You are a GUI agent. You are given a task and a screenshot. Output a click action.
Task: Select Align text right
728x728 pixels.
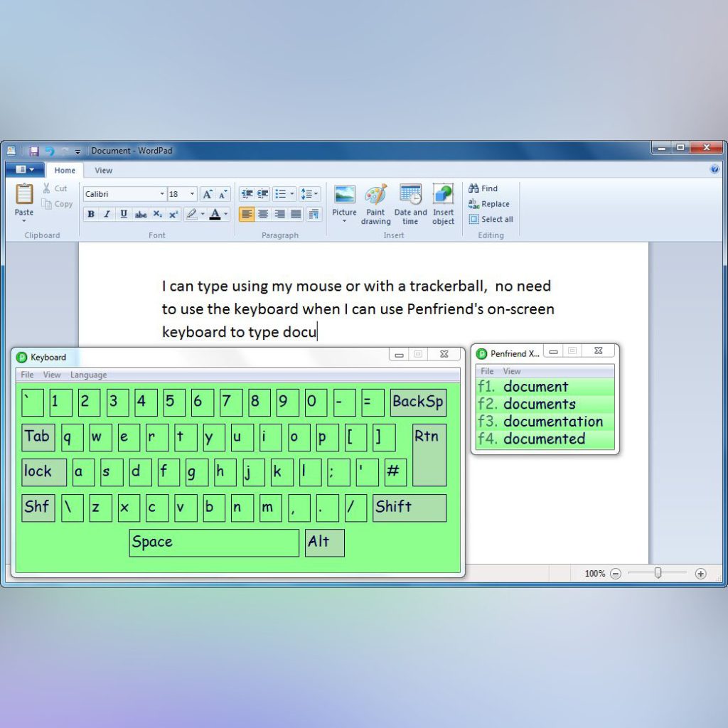pos(279,214)
